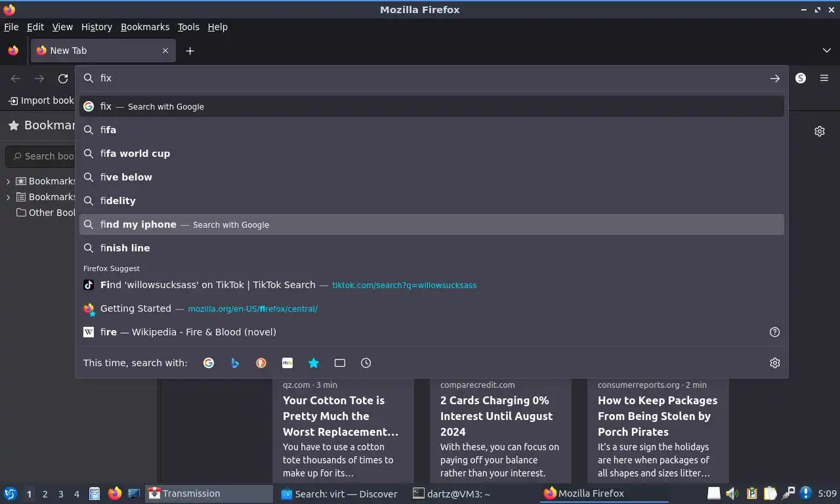Open the network connection tray icon
The width and height of the screenshot is (840, 504).
coord(788,493)
